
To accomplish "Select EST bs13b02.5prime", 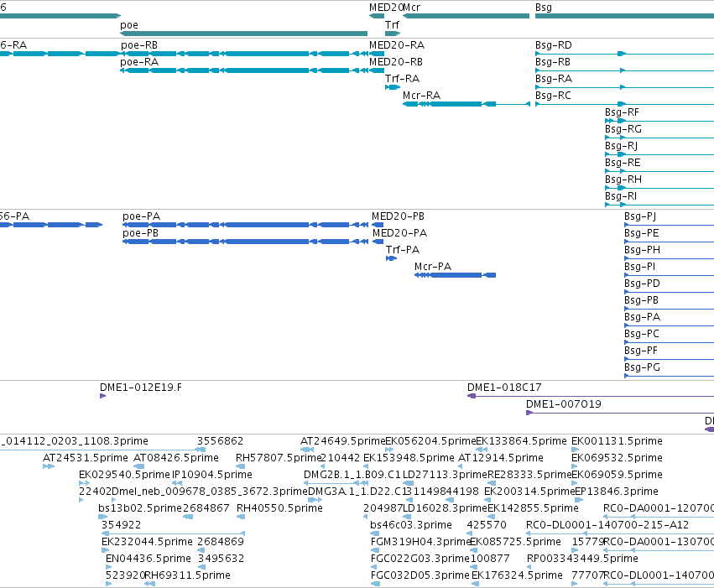I will pos(140,508).
